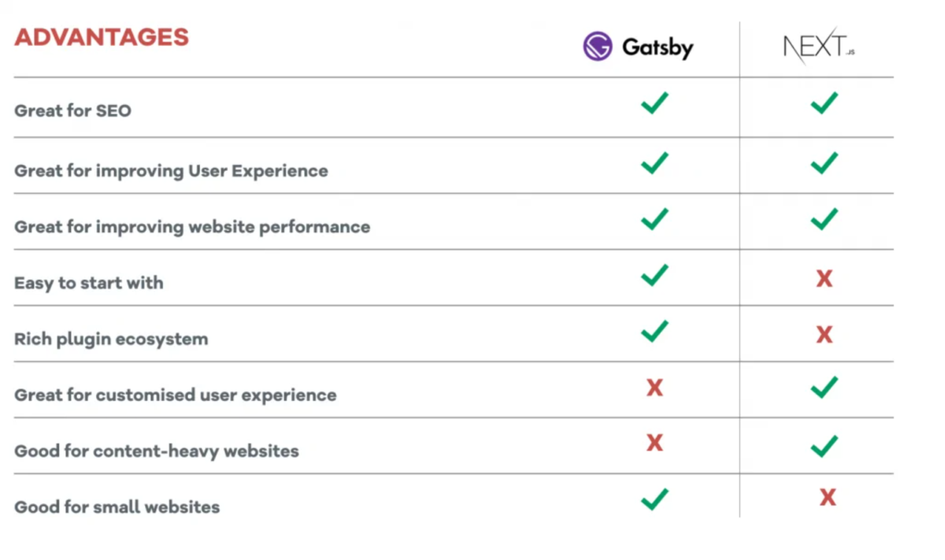Select 'Good for small websites' row label
This screenshot has height=560, width=945.
[117, 507]
